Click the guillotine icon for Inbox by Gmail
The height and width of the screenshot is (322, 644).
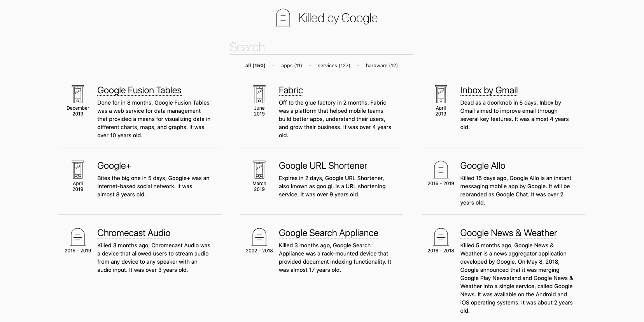coord(441,94)
